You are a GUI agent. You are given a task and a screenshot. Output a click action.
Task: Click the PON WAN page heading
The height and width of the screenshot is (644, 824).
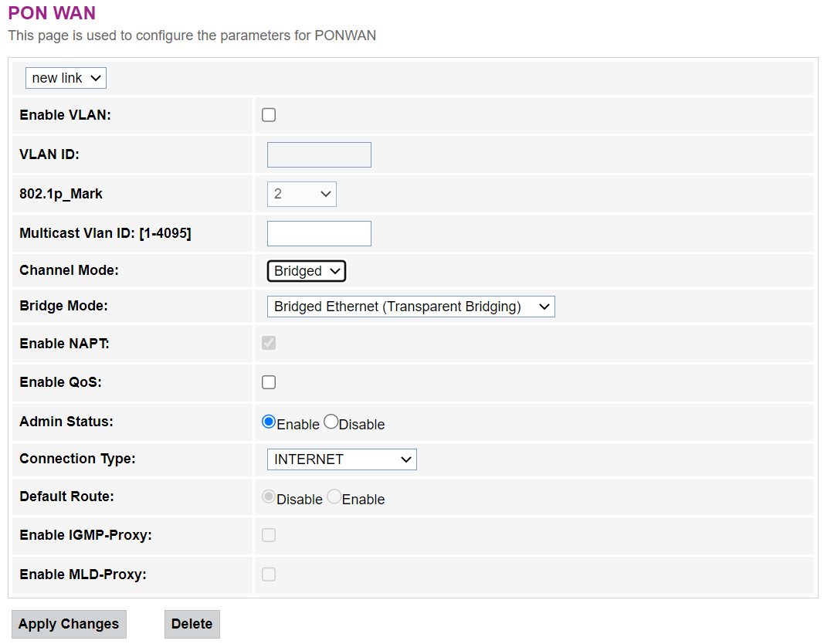point(52,14)
